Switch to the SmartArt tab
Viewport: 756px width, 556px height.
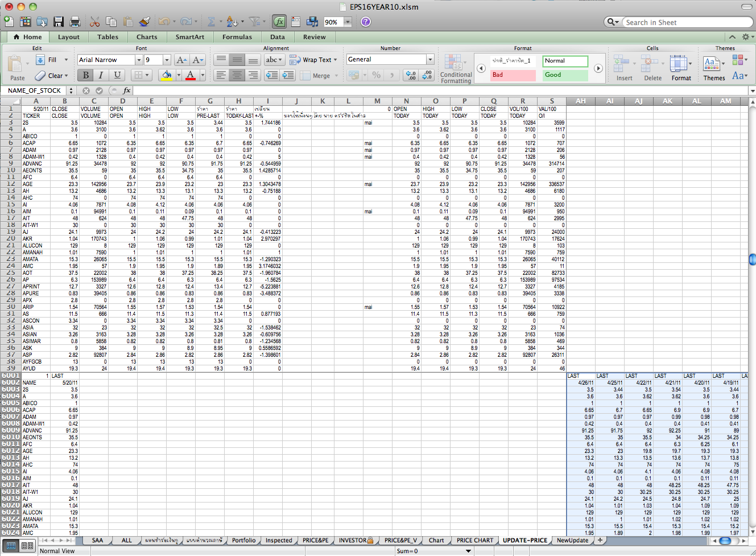[x=189, y=37]
